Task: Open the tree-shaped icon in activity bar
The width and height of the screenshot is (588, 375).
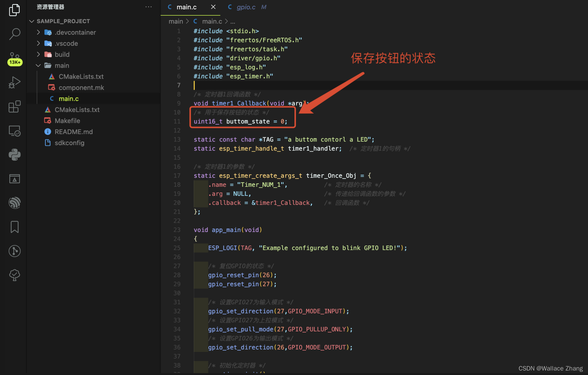Action: point(14,275)
